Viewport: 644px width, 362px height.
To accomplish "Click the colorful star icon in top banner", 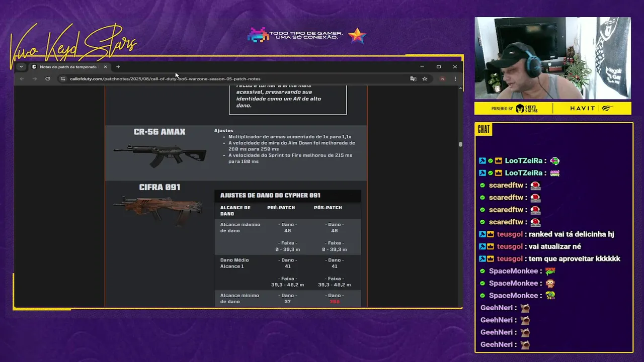I will point(357,35).
